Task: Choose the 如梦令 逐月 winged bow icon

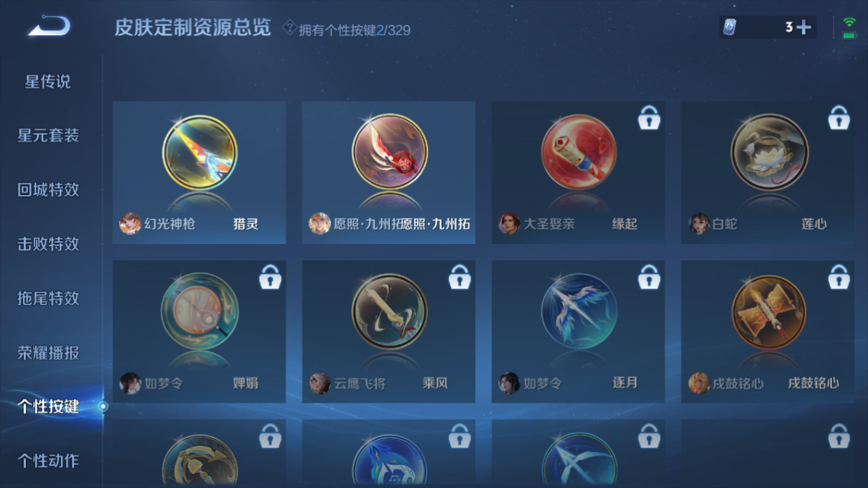Action: pyautogui.click(x=579, y=311)
